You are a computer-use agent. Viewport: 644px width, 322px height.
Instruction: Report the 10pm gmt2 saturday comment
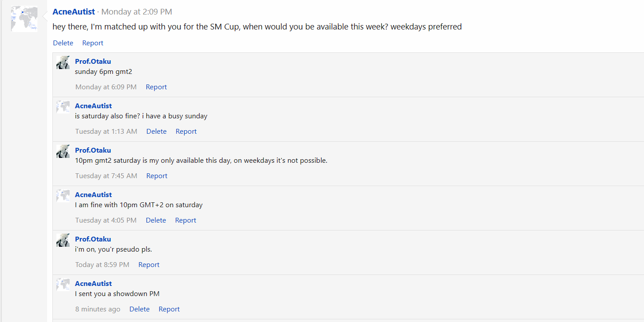pyautogui.click(x=157, y=176)
